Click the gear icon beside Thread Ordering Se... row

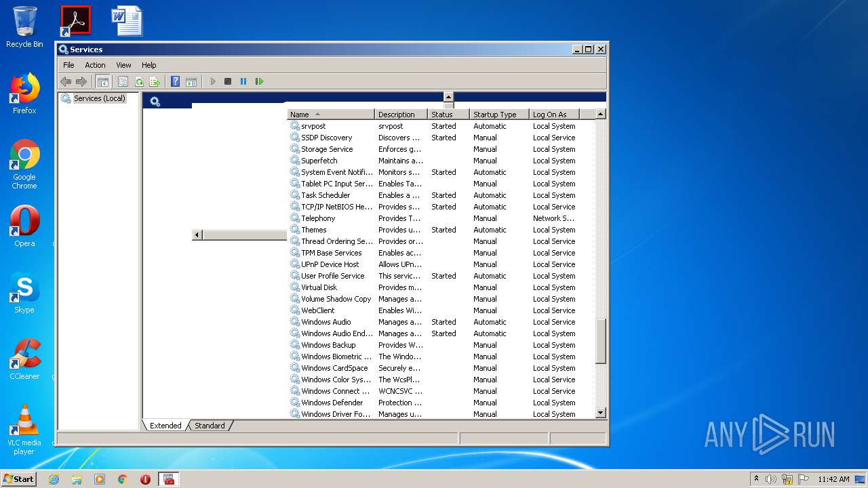tap(295, 241)
